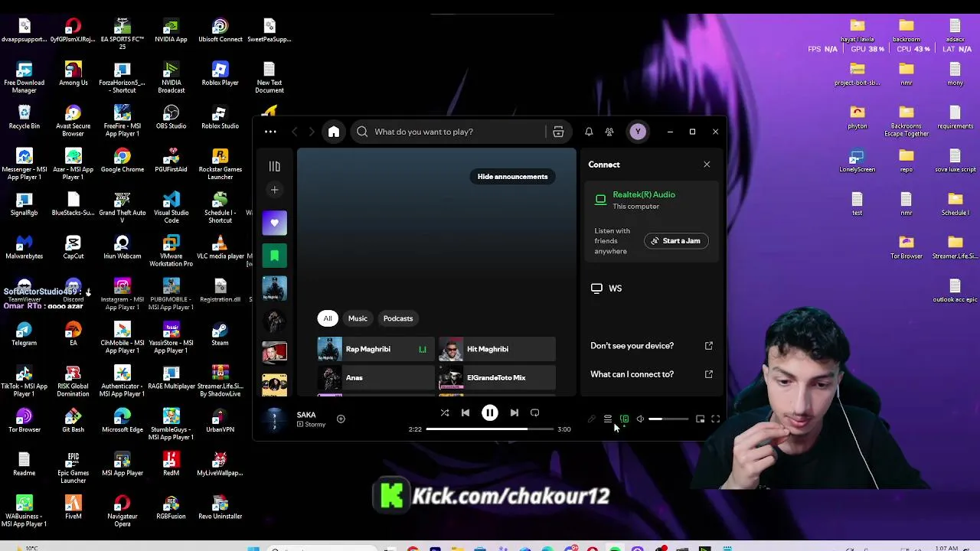Toggle repeat in the player
The width and height of the screenshot is (980, 551).
point(535,412)
